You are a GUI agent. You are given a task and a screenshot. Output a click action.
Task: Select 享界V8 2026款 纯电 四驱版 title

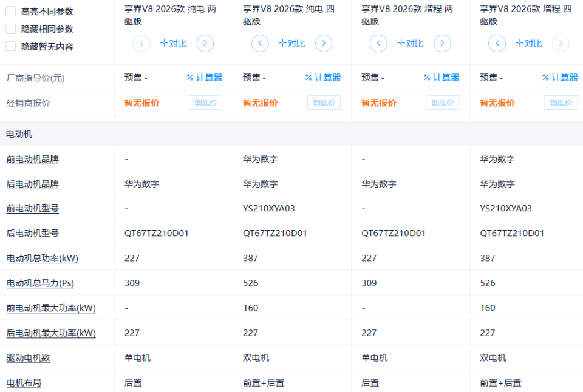pyautogui.click(x=289, y=15)
